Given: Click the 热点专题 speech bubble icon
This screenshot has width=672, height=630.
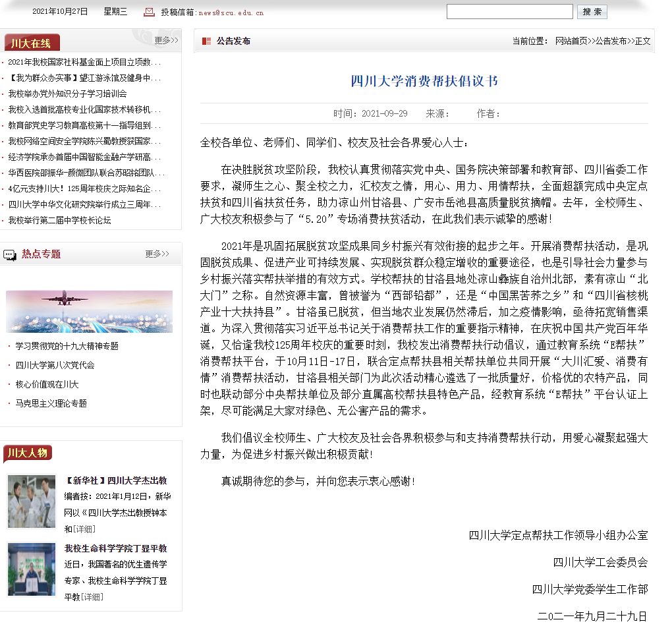Looking at the screenshot, I should tap(10, 255).
